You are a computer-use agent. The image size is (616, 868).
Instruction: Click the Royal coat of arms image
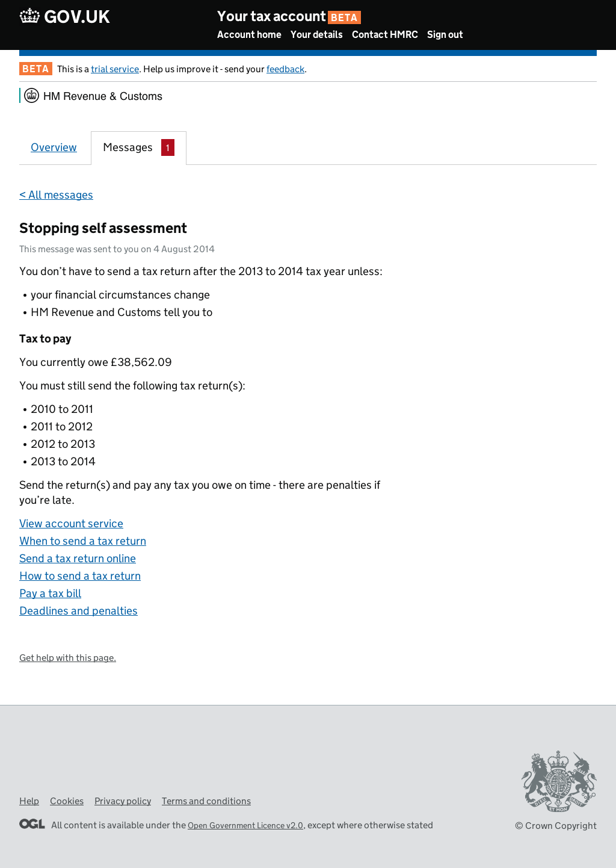pyautogui.click(x=559, y=781)
